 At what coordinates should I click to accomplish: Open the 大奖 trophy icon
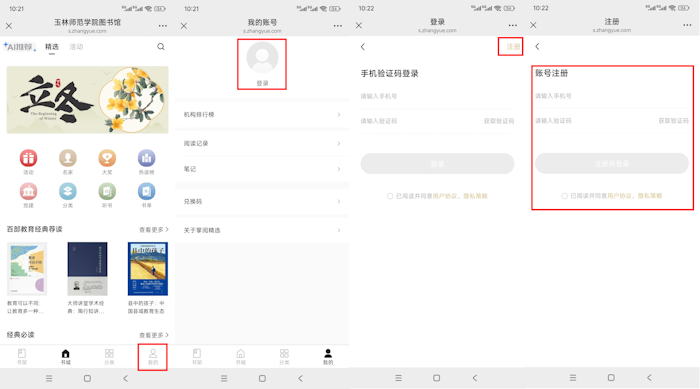coord(107,158)
